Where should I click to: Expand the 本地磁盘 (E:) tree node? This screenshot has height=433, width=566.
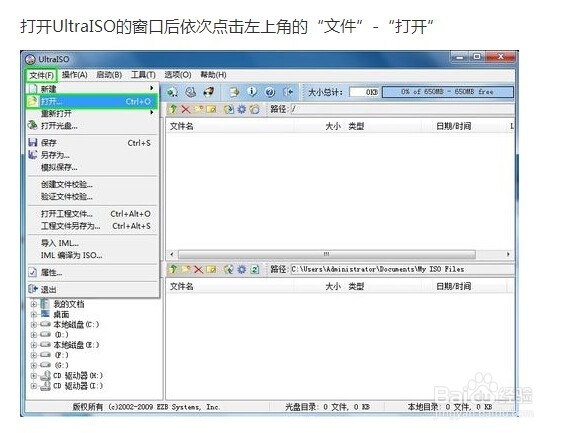pyautogui.click(x=34, y=345)
